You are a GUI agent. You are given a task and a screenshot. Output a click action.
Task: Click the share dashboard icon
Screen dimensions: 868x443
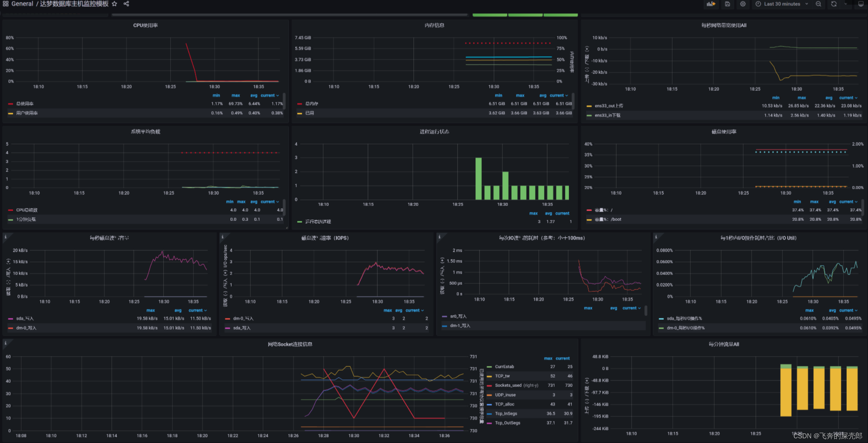126,4
